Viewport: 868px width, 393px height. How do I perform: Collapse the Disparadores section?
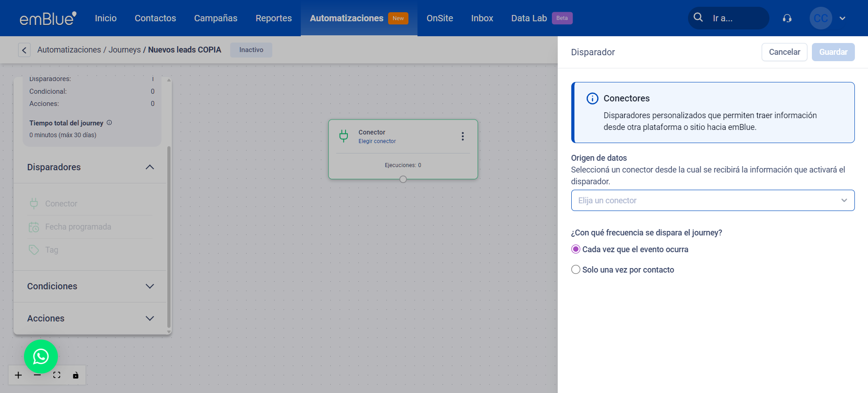point(150,167)
